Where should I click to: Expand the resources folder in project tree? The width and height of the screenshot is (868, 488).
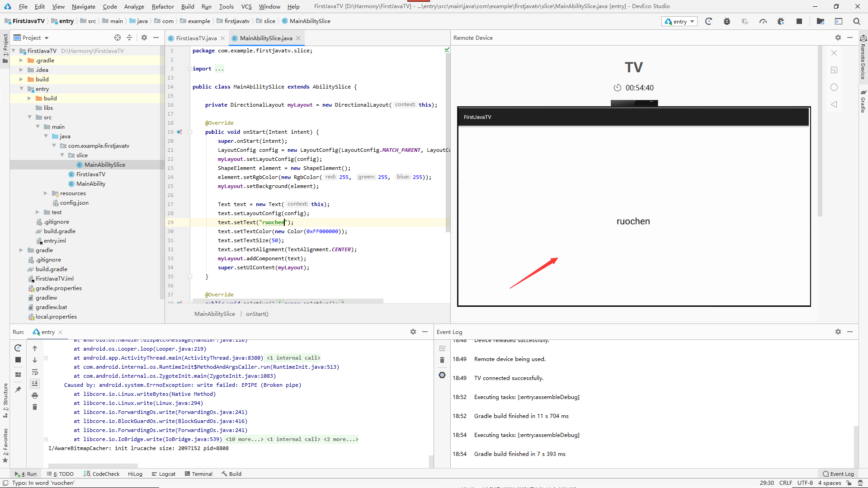pyautogui.click(x=46, y=193)
